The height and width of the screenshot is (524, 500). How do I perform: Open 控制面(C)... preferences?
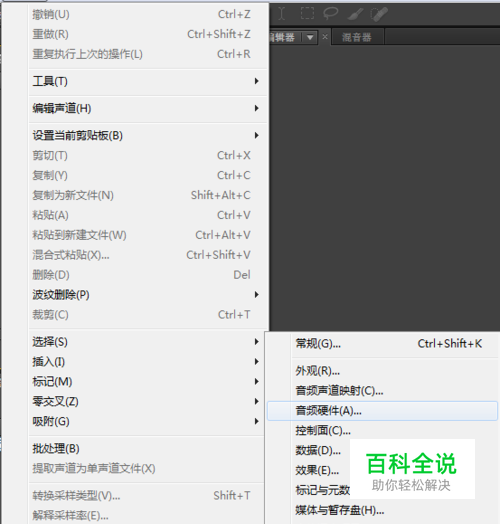(x=383, y=430)
